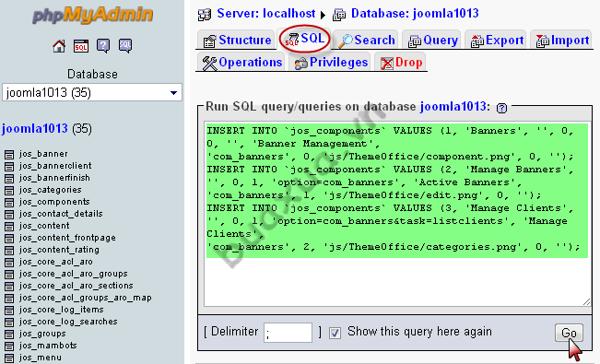Click the table icon next to jos_categories

9,190
